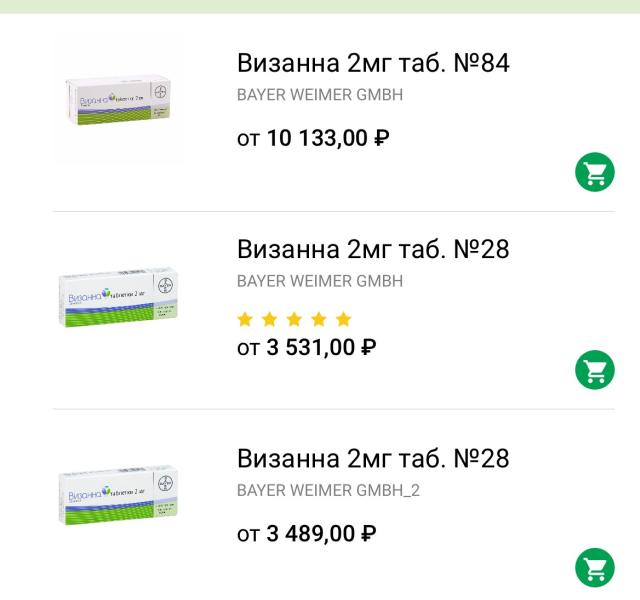The image size is (640, 600).
Task: Open the second Визанна №28 box image
Action: click(118, 297)
